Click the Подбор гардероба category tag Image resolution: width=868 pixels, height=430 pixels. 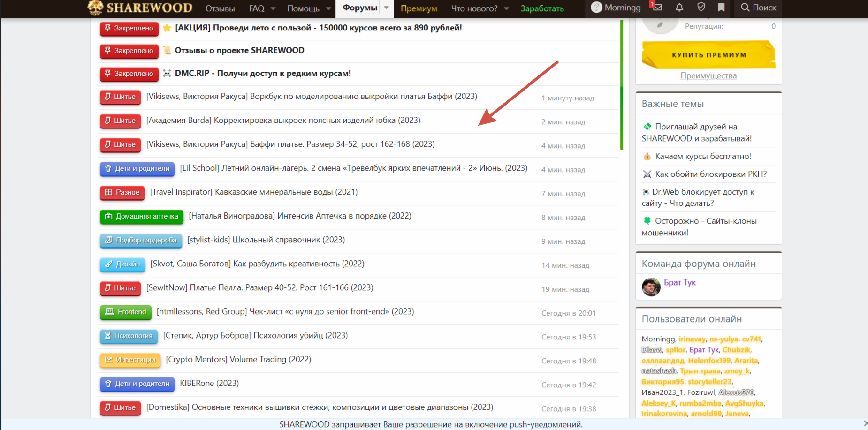[141, 240]
